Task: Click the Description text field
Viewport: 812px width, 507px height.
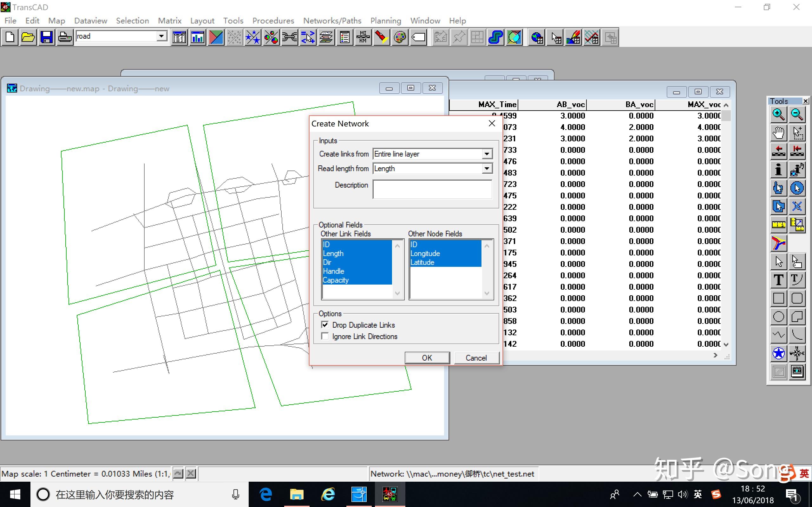Action: 432,189
